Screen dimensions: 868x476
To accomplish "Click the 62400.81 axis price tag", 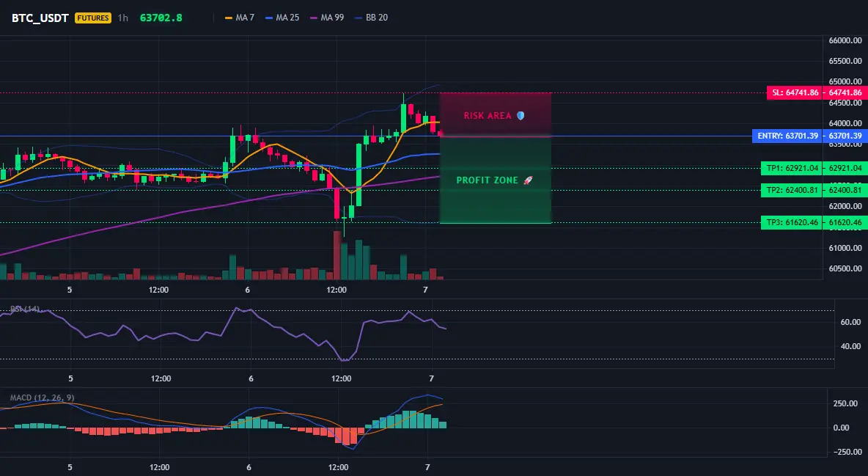I will tap(845, 190).
